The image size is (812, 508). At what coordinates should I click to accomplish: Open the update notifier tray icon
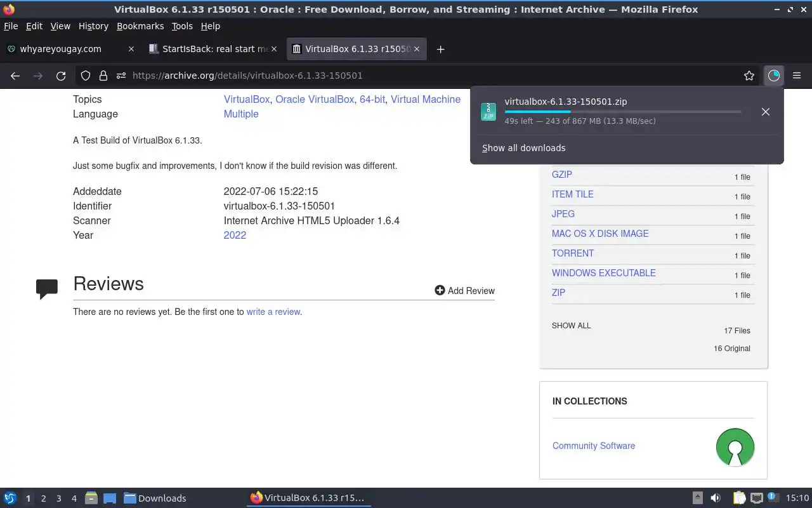[773, 497]
